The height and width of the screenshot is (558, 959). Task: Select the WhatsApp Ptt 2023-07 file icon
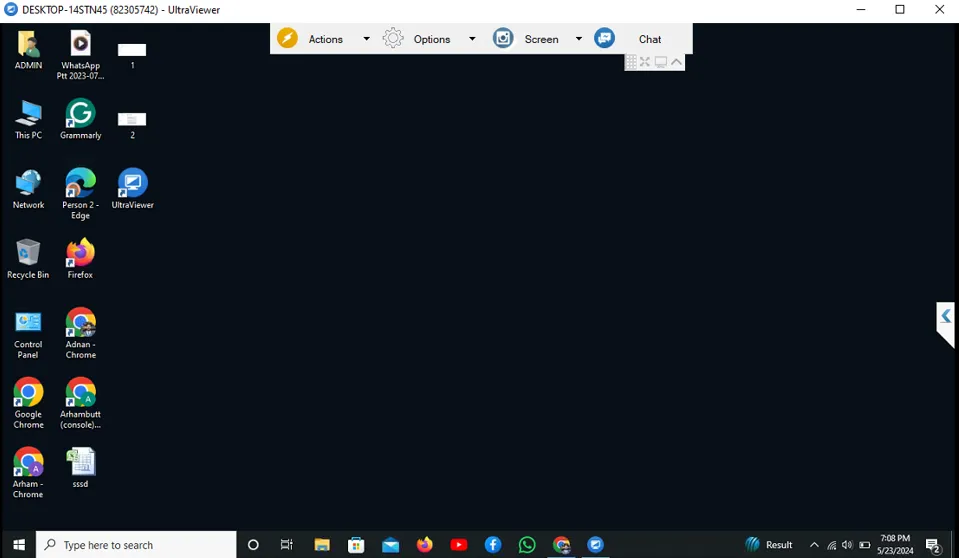point(80,54)
